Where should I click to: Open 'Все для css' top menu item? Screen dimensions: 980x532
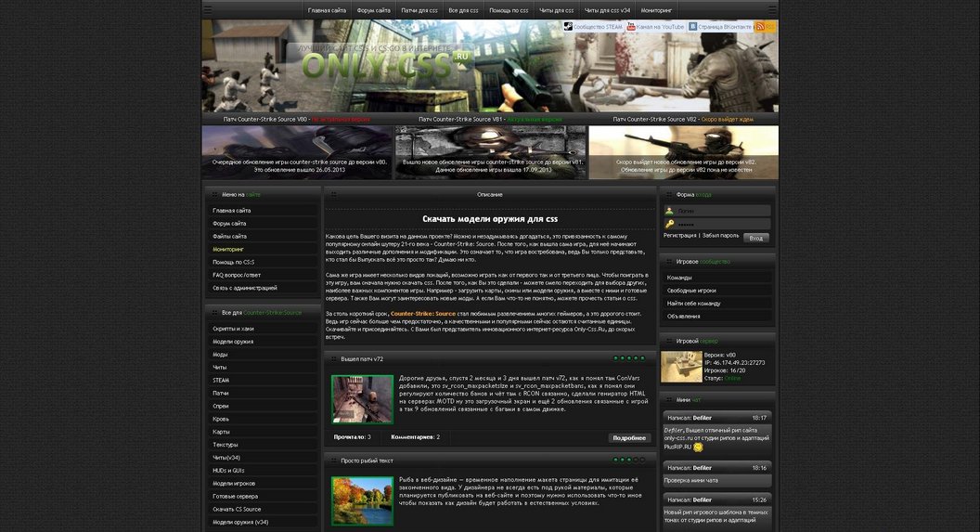point(463,10)
